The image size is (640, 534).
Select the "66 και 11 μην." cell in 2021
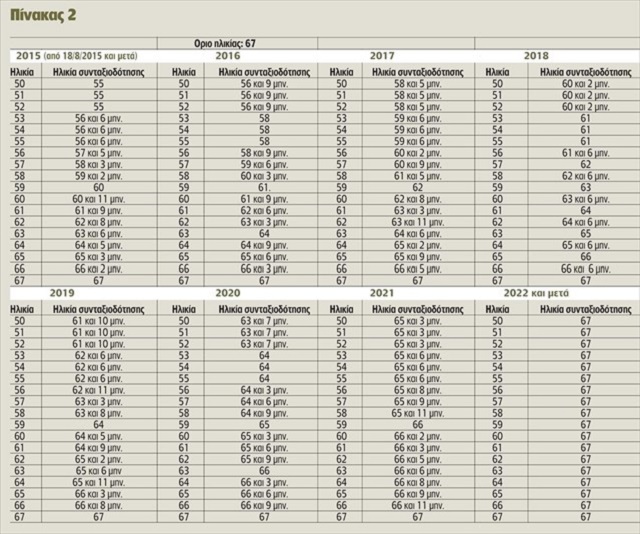[418, 506]
